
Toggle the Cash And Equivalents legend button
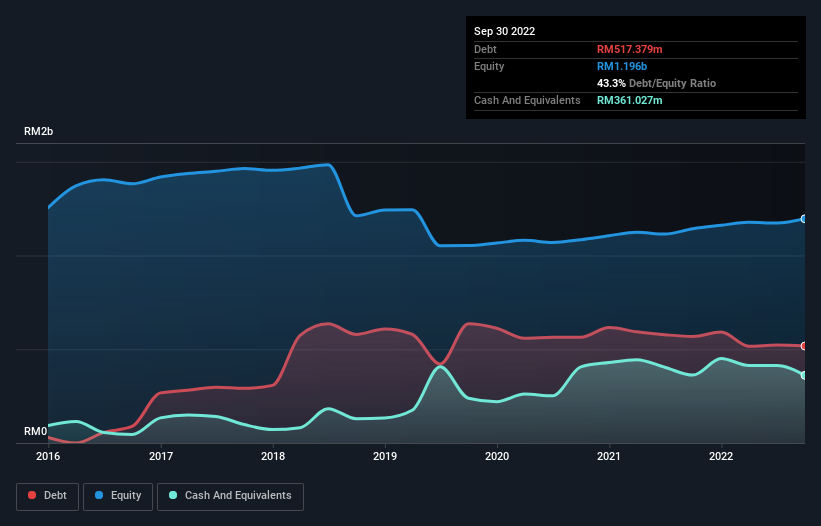pos(230,496)
